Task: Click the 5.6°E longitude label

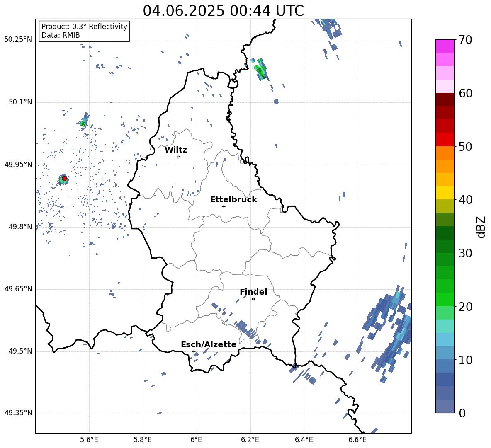Action: click(89, 440)
